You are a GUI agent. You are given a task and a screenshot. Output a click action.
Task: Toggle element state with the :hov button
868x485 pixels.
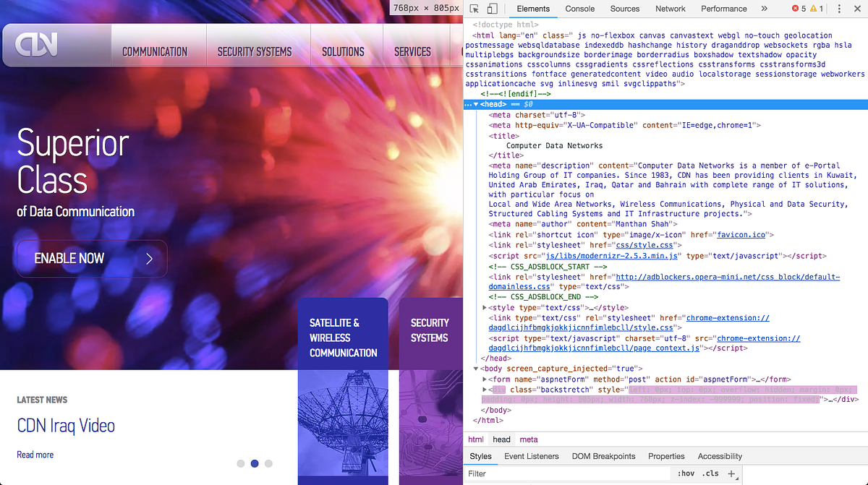(x=686, y=473)
